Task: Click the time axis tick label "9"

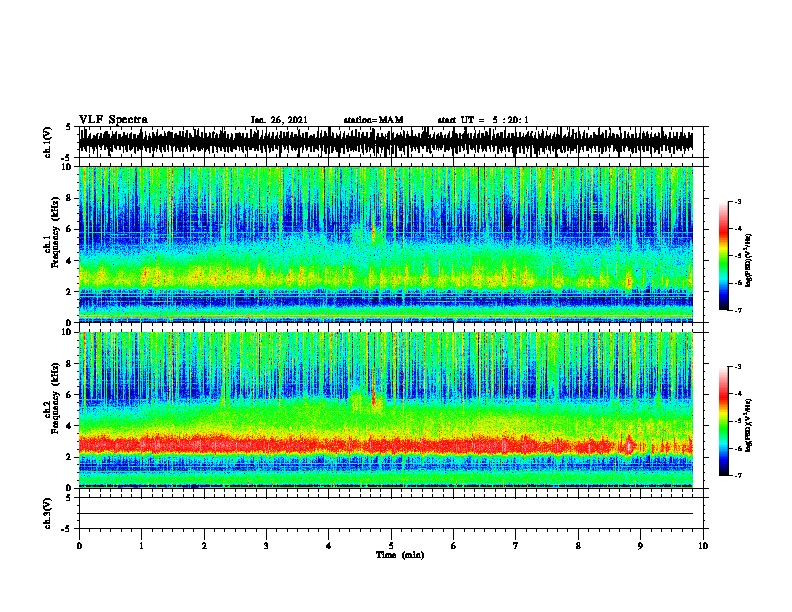Action: 640,546
